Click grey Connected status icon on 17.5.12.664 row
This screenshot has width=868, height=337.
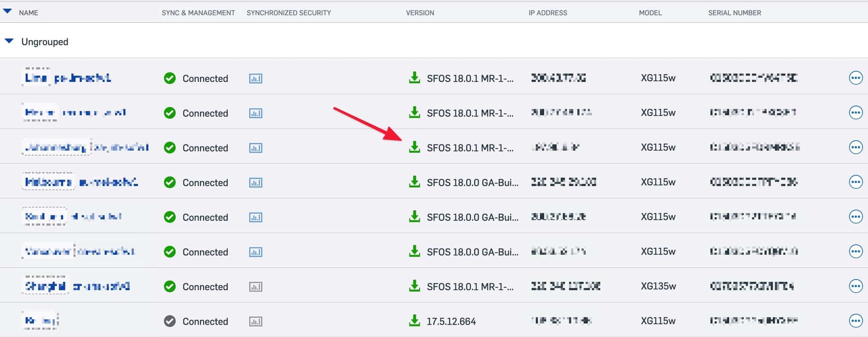(170, 321)
